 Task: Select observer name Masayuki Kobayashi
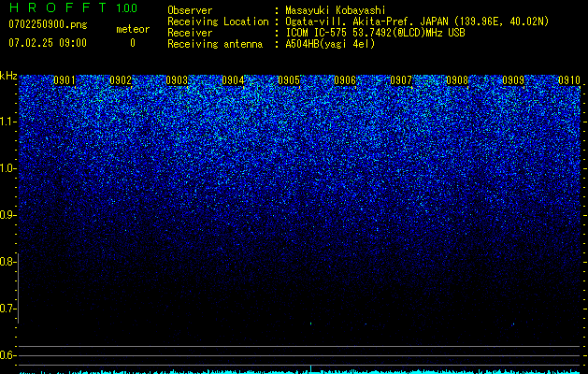336,10
